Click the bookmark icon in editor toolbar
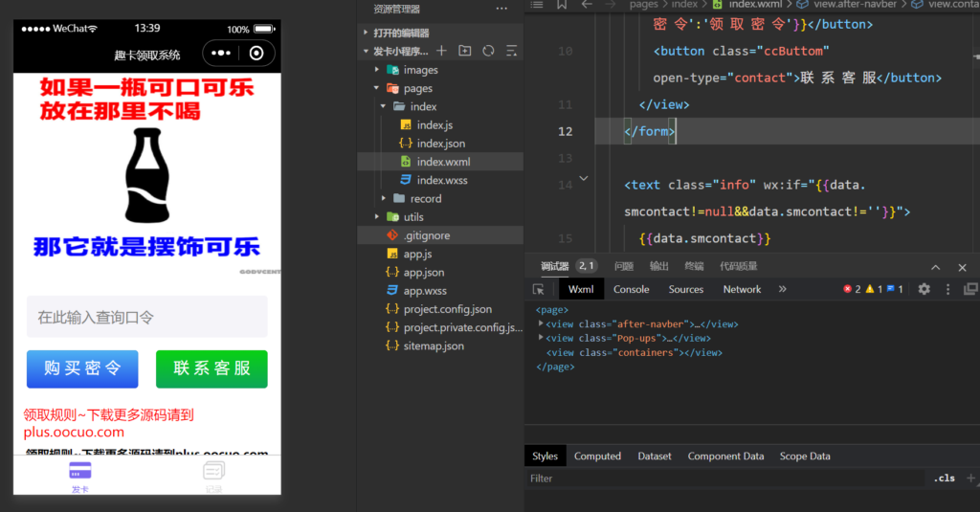The height and width of the screenshot is (512, 980). (563, 5)
